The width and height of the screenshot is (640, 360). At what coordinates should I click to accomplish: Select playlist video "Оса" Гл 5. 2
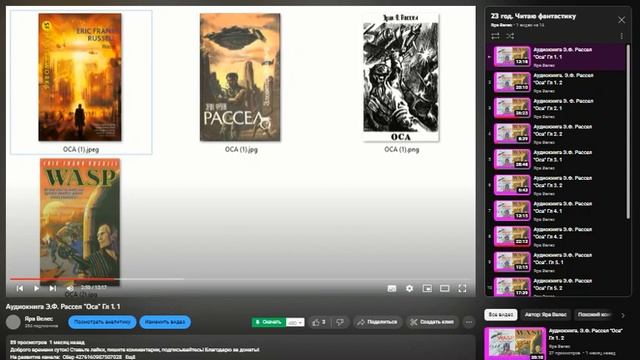[556, 287]
